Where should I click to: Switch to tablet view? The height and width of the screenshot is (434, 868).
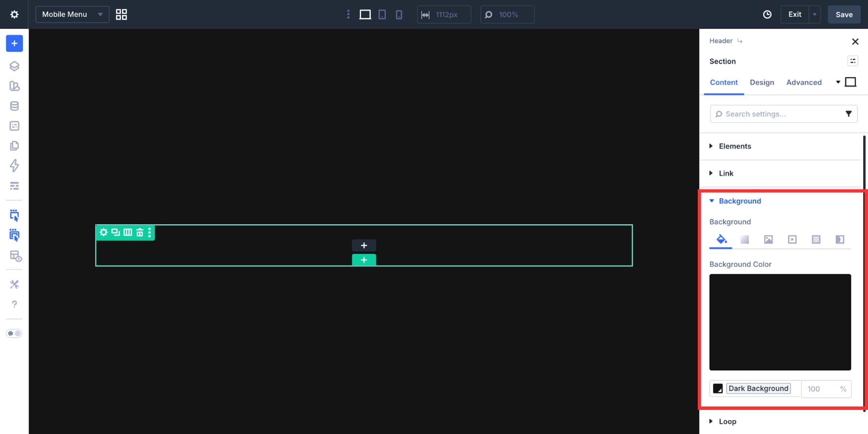pyautogui.click(x=382, y=14)
